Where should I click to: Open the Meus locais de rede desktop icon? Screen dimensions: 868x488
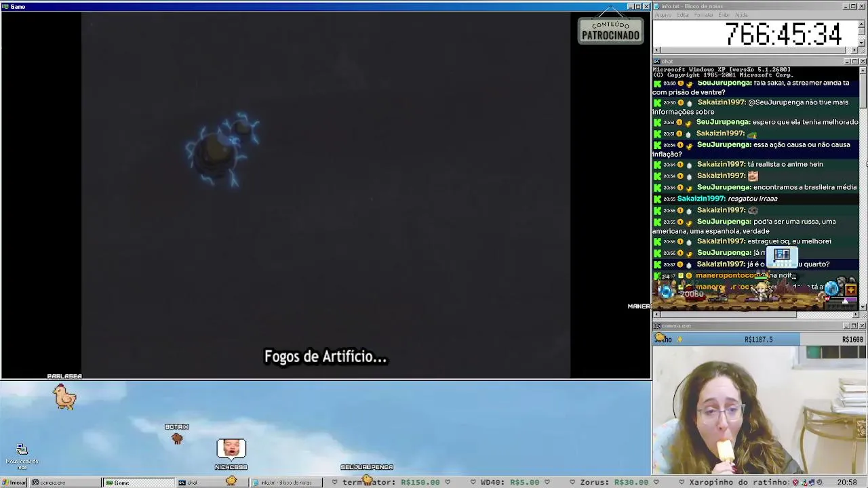pos(22,456)
